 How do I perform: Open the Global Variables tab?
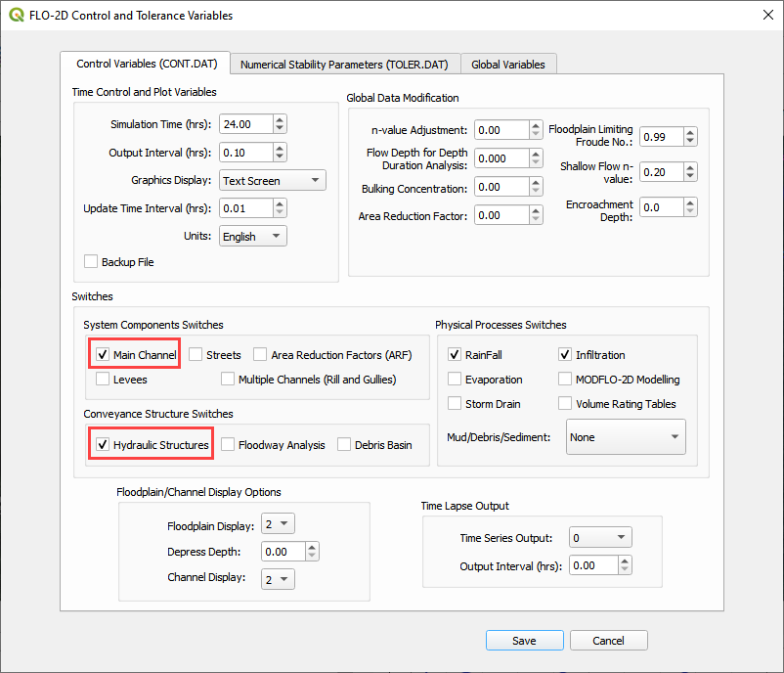coord(507,64)
